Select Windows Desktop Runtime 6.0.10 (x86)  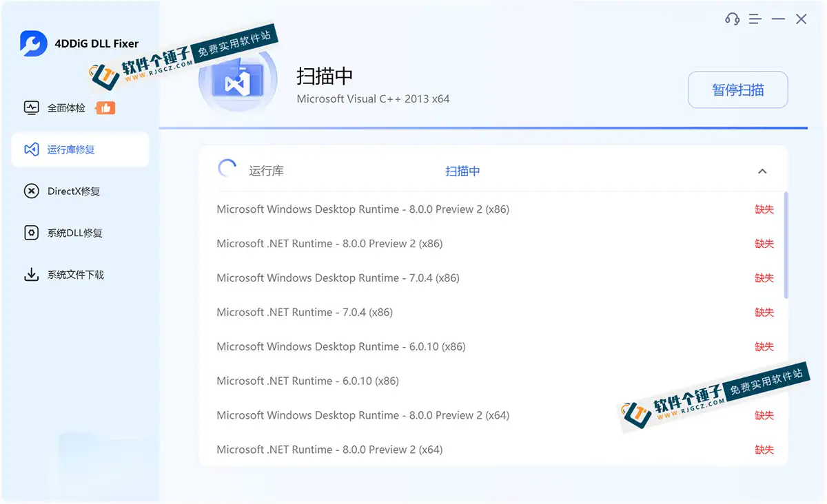[x=493, y=347]
